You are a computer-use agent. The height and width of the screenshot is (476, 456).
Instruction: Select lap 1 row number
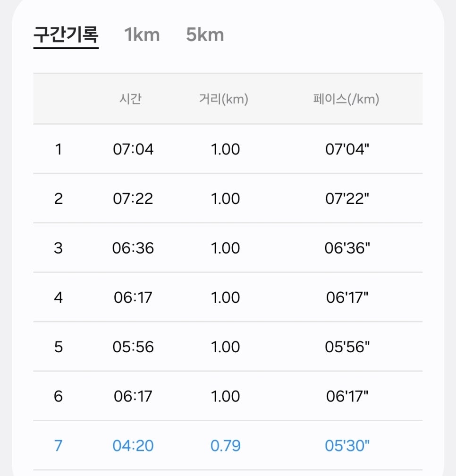pos(59,149)
